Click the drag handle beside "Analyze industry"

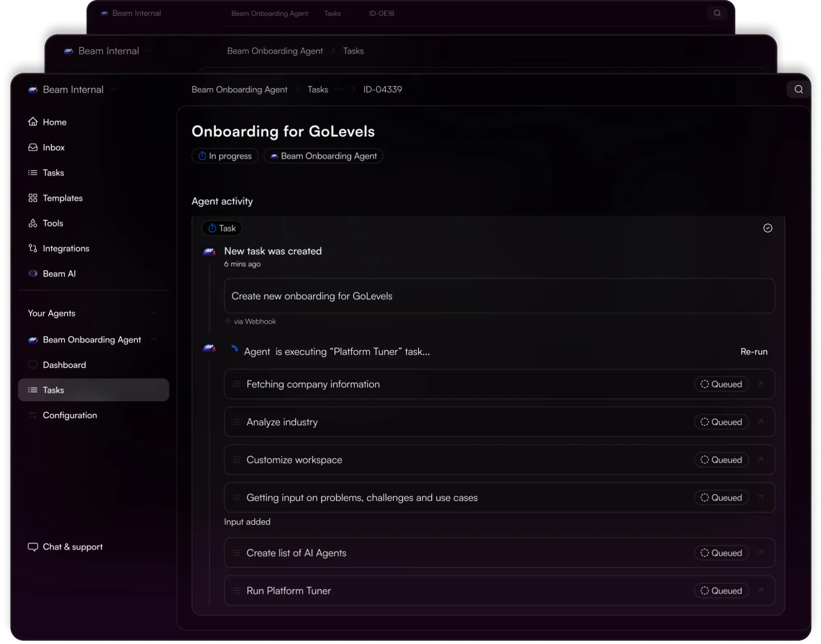tap(237, 422)
